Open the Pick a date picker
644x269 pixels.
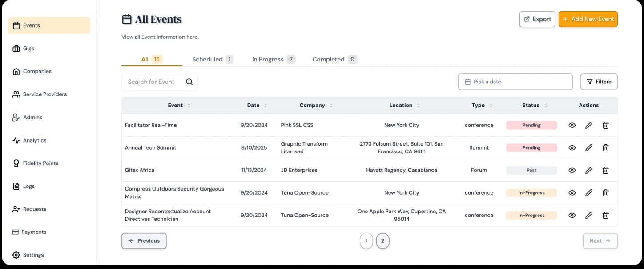click(x=515, y=82)
